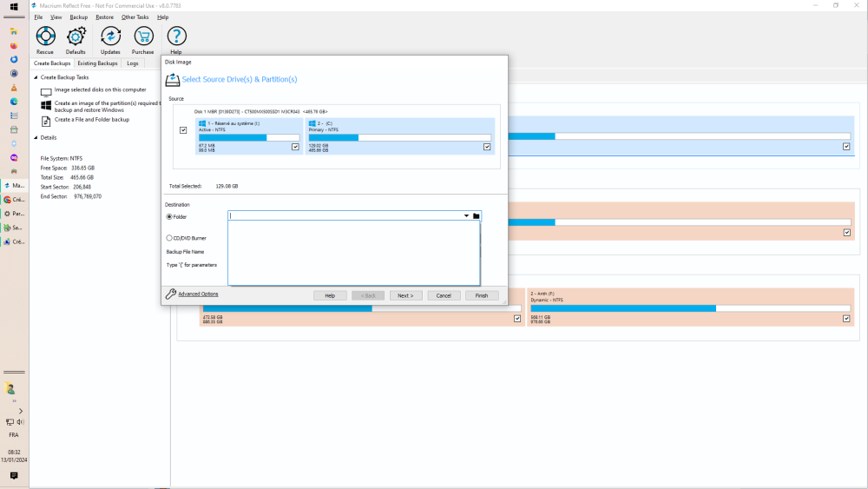The height and width of the screenshot is (489, 868).
Task: Open Help question mark toolbar icon
Action: pos(176,36)
